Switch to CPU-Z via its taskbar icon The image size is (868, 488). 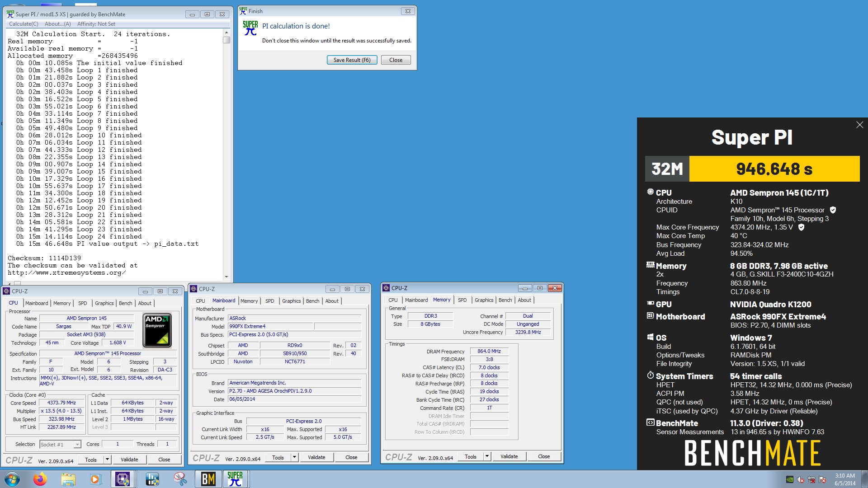(123, 479)
